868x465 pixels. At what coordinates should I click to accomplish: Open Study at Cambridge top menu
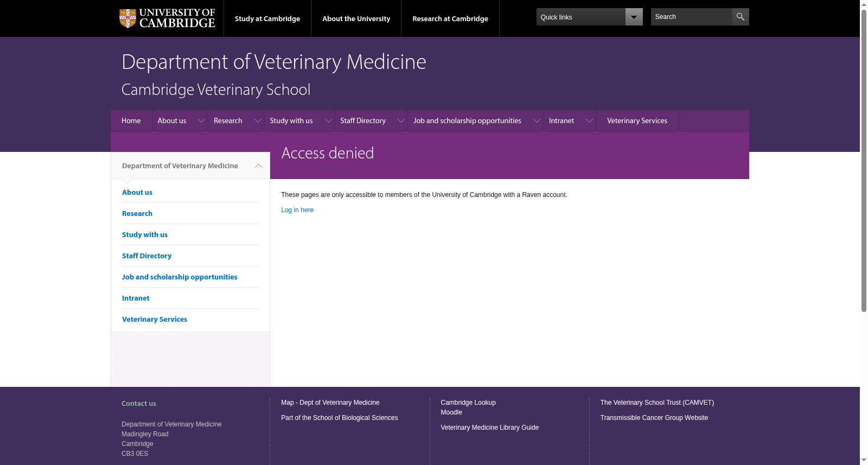click(x=267, y=18)
